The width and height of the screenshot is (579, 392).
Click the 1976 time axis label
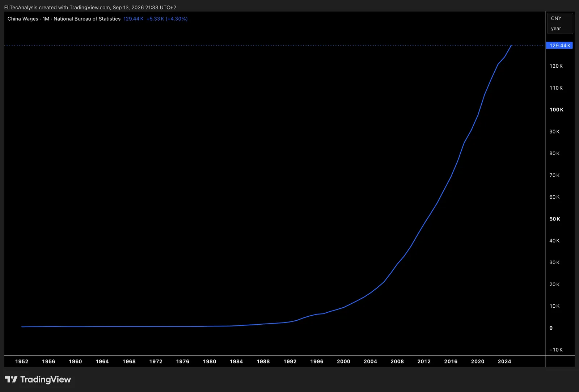(x=183, y=362)
